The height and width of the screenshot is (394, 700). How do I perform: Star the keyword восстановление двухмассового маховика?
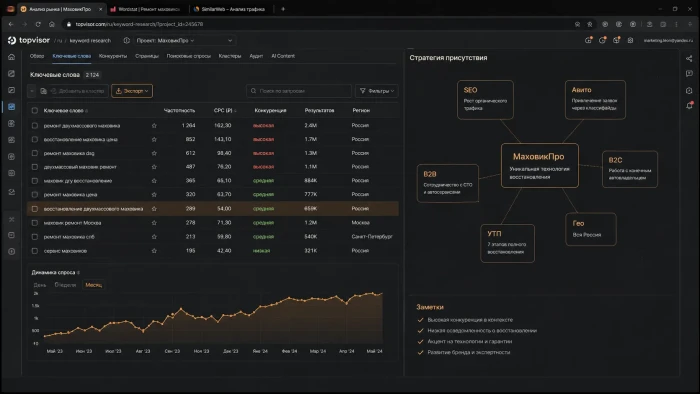pyautogui.click(x=154, y=209)
